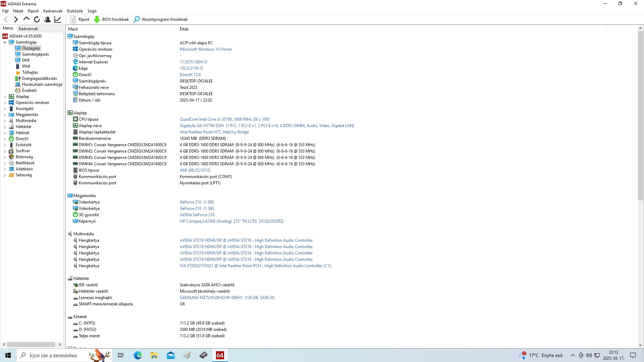This screenshot has height=362, width=644.
Task: Select Érzékelő sensor item
Action: [x=29, y=90]
